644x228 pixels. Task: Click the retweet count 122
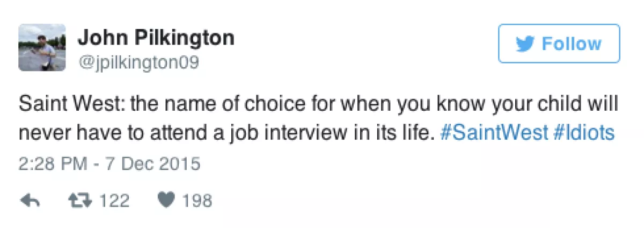click(113, 201)
